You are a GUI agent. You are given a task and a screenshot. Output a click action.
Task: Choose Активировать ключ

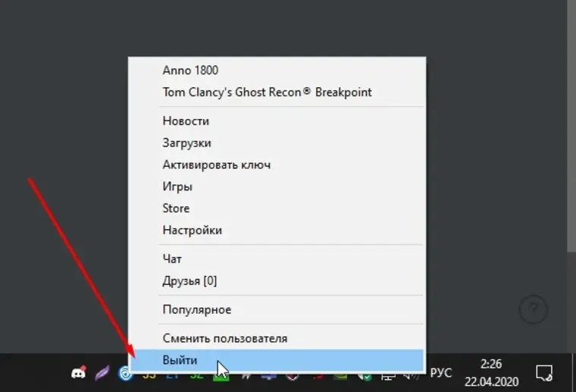coord(277,165)
